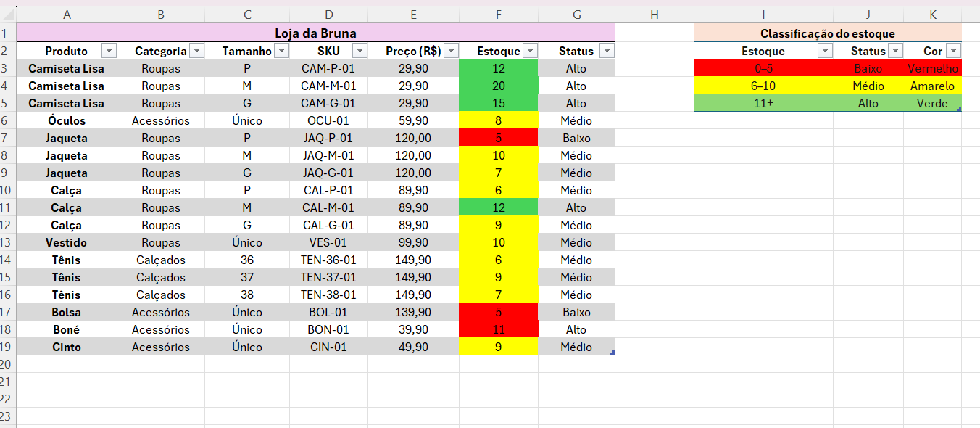
Task: Open the Preço (R$) filter dropdown
Action: pyautogui.click(x=451, y=51)
